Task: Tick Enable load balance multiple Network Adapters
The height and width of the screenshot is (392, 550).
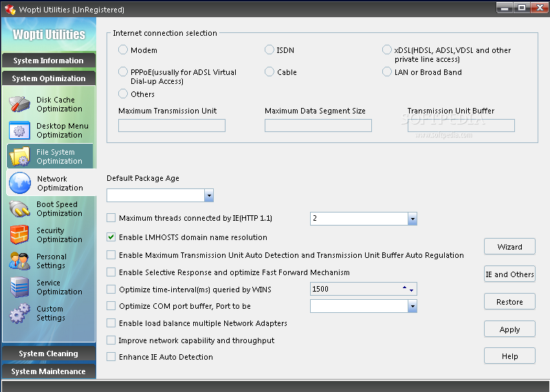Action: [x=111, y=323]
